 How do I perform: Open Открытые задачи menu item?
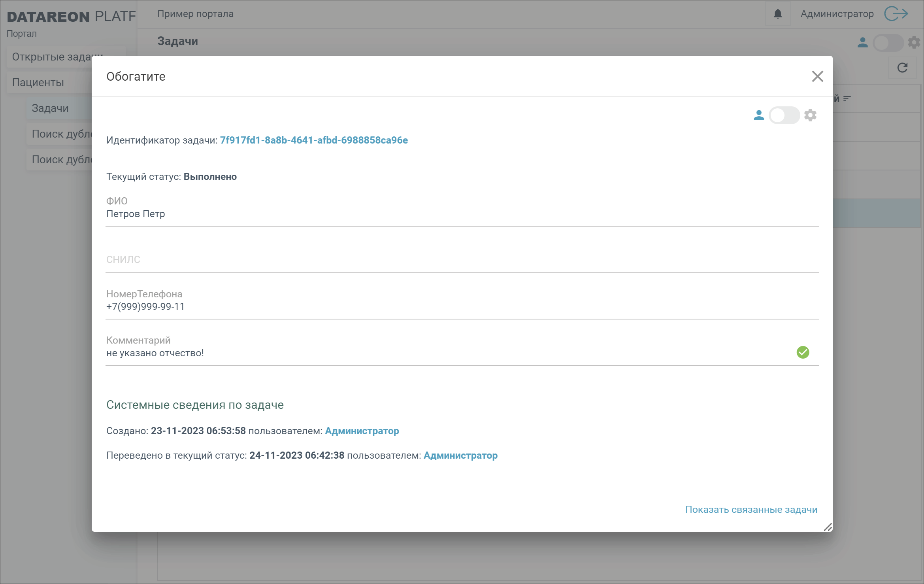[x=51, y=57]
